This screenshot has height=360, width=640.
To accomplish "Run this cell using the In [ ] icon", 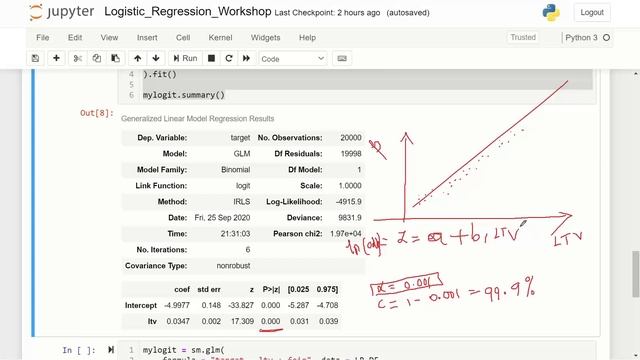I will pyautogui.click(x=111, y=350).
